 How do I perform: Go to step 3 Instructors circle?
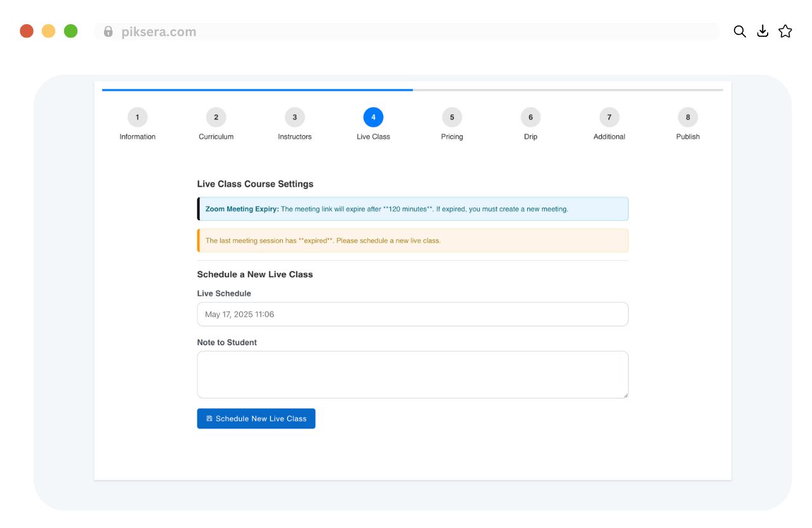tap(295, 117)
